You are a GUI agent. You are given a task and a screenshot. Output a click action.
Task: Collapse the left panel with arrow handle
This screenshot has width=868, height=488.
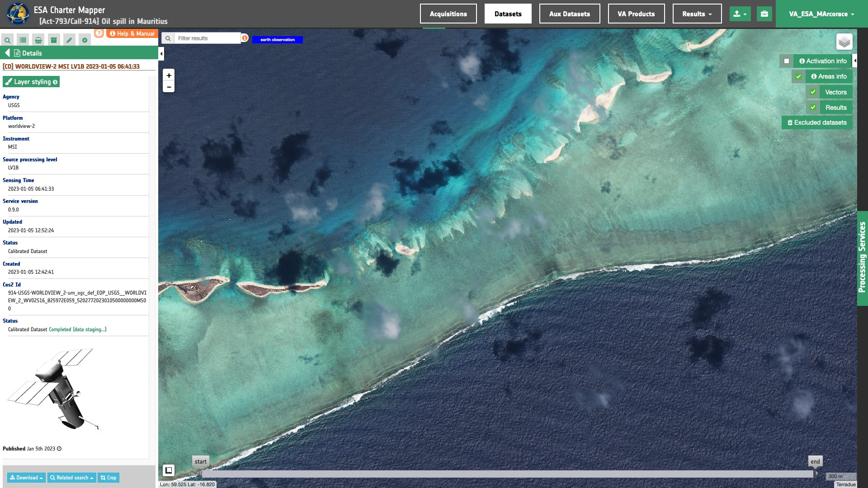tap(161, 54)
